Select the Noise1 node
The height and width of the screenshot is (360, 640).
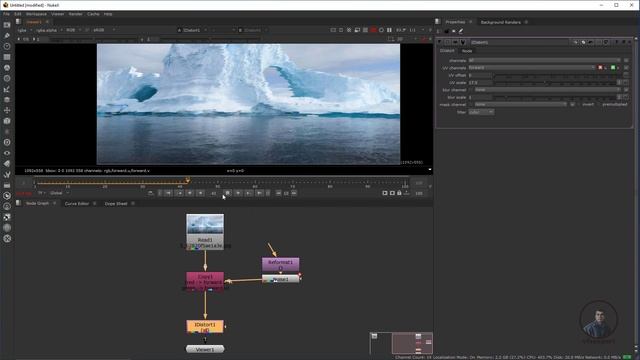(280, 279)
